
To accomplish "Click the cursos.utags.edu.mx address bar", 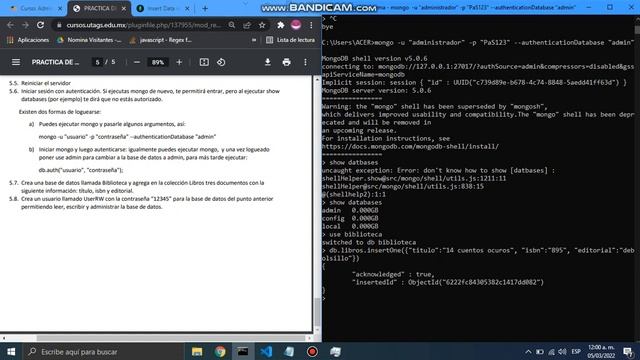I will click(x=143, y=25).
